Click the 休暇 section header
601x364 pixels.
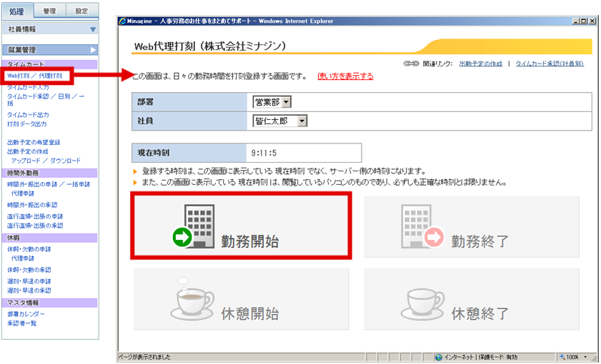50,238
